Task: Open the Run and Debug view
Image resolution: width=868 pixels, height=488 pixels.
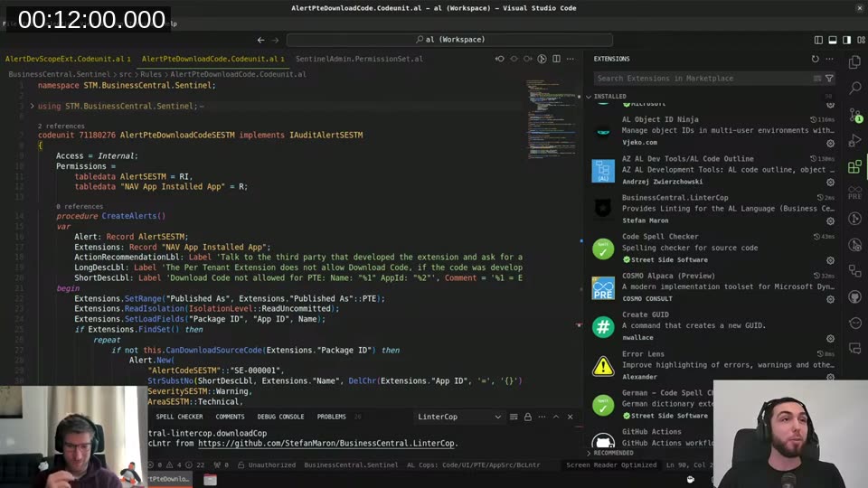Action: pyautogui.click(x=855, y=141)
